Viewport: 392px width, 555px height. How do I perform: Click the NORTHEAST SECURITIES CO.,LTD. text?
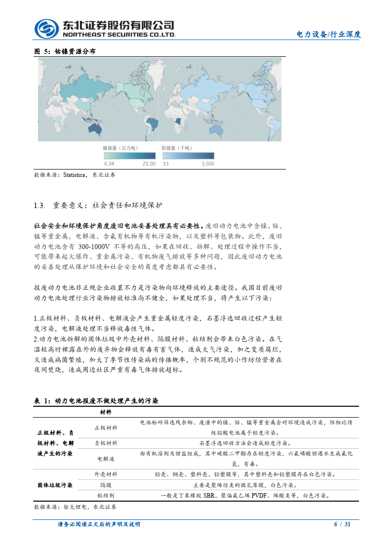(x=119, y=35)
